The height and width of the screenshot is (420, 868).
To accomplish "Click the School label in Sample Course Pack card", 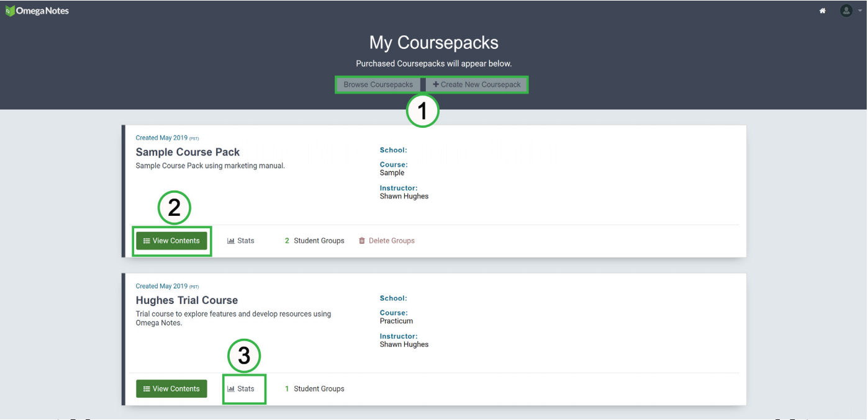I will coord(393,150).
